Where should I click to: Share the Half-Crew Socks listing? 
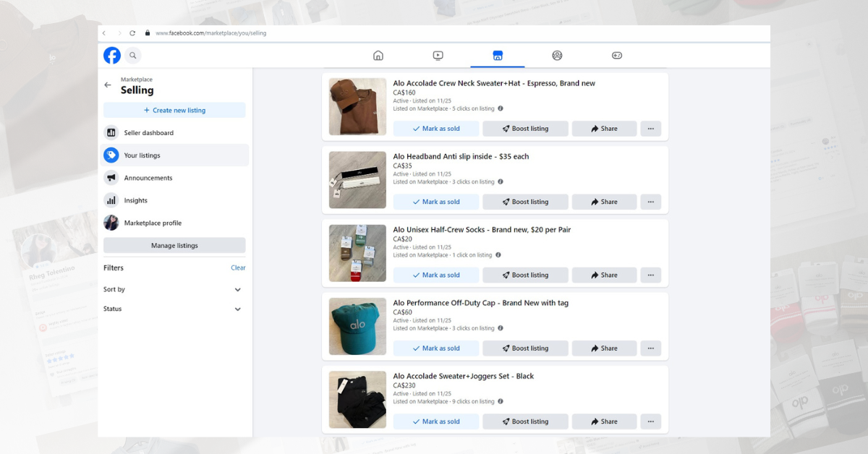tap(604, 275)
